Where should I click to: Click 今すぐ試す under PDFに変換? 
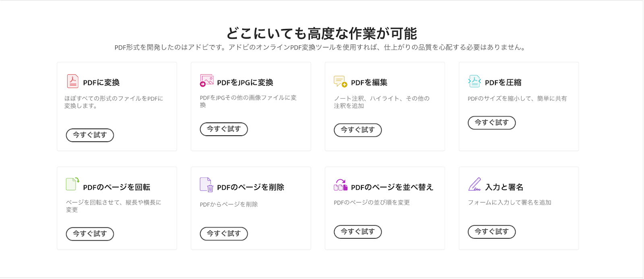[x=90, y=135]
